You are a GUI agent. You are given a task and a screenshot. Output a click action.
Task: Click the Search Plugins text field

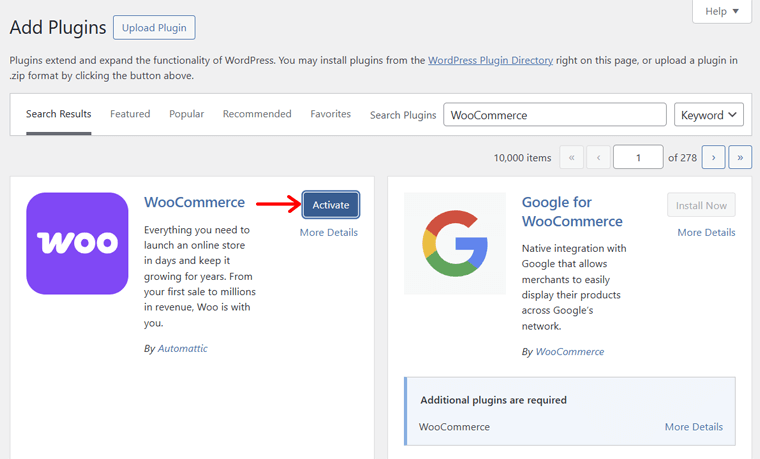pos(554,115)
